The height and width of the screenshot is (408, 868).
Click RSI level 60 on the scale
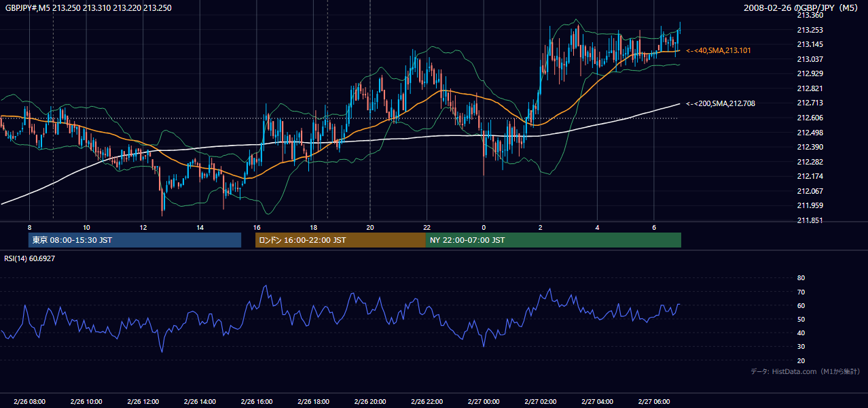coord(801,305)
